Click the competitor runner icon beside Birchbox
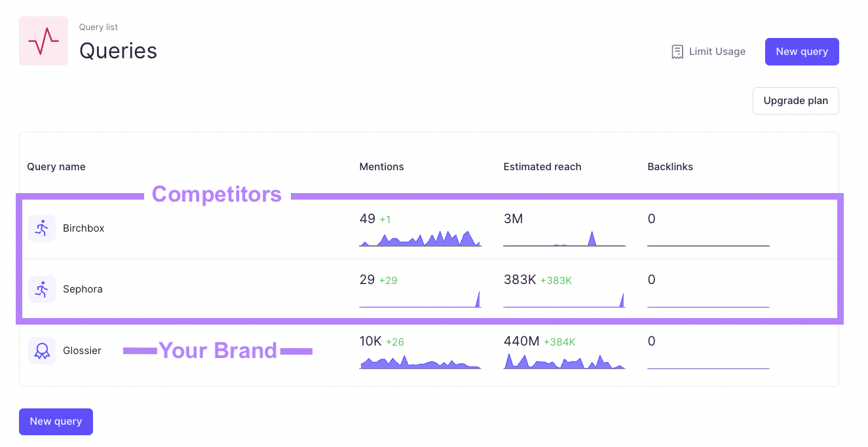The height and width of the screenshot is (447, 868). tap(41, 228)
